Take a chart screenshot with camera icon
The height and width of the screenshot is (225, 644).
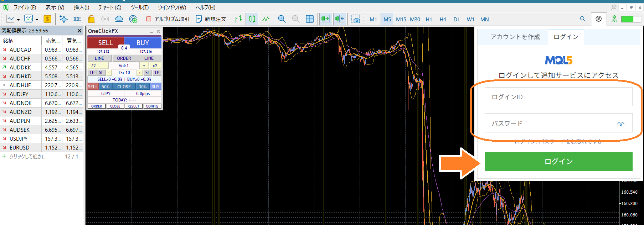click(x=356, y=19)
